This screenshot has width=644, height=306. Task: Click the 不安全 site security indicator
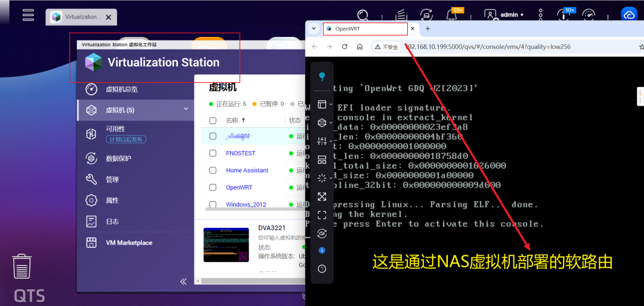[x=386, y=47]
